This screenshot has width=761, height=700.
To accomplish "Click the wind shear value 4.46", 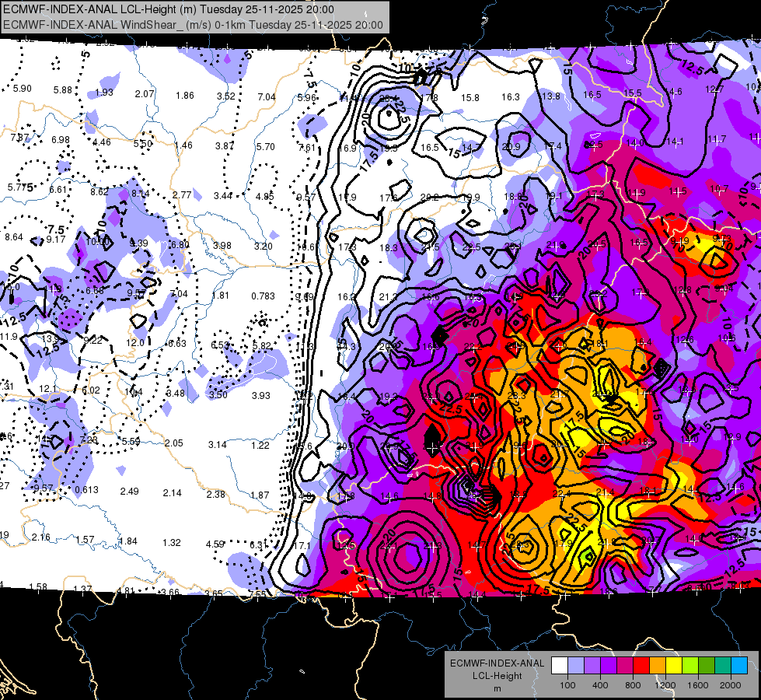I will coord(101,142).
